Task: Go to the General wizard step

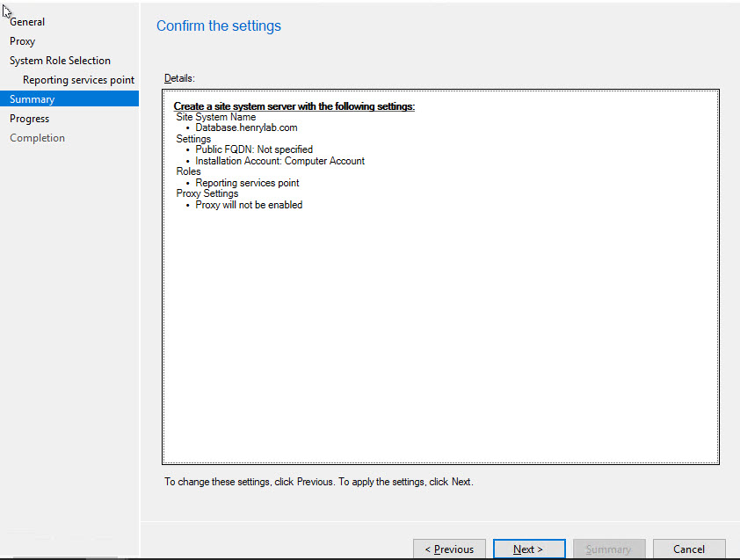Action: pyautogui.click(x=27, y=22)
